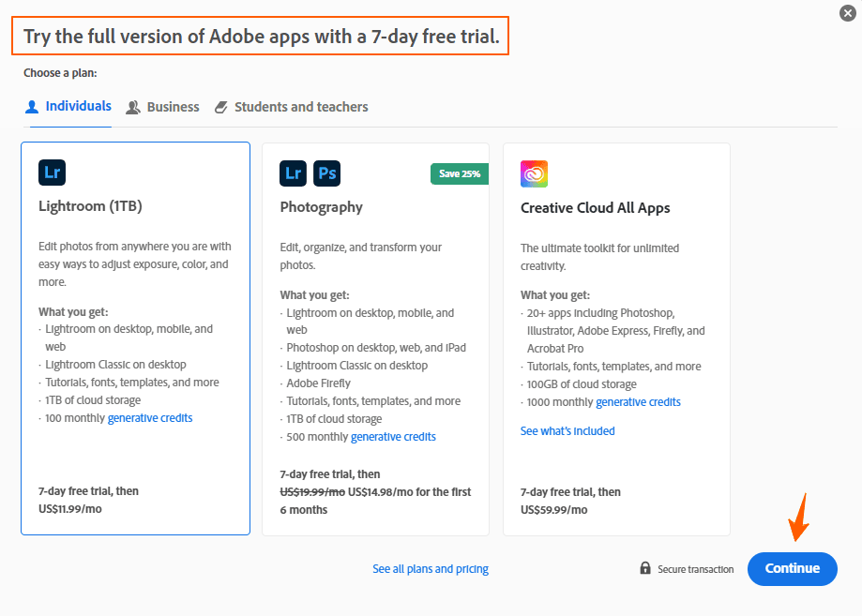The image size is (862, 616).
Task: Click the Lightroom icon in the Lightroom (1TB) card
Action: click(53, 173)
